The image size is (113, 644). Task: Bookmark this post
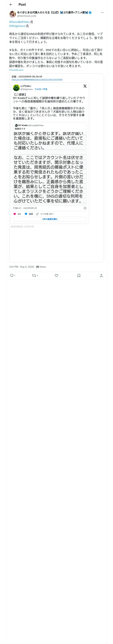(79, 276)
